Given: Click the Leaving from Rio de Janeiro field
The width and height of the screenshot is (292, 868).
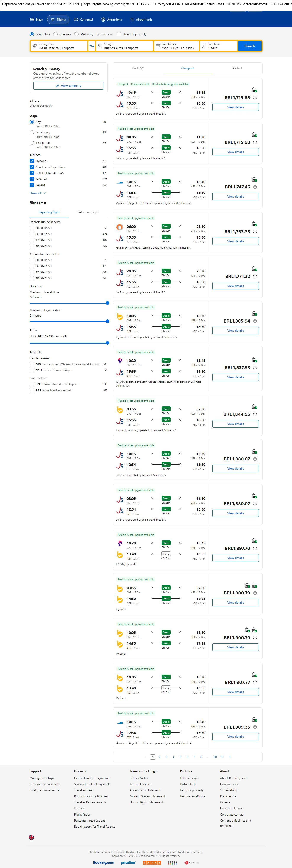Looking at the screenshot, I should pos(59,46).
